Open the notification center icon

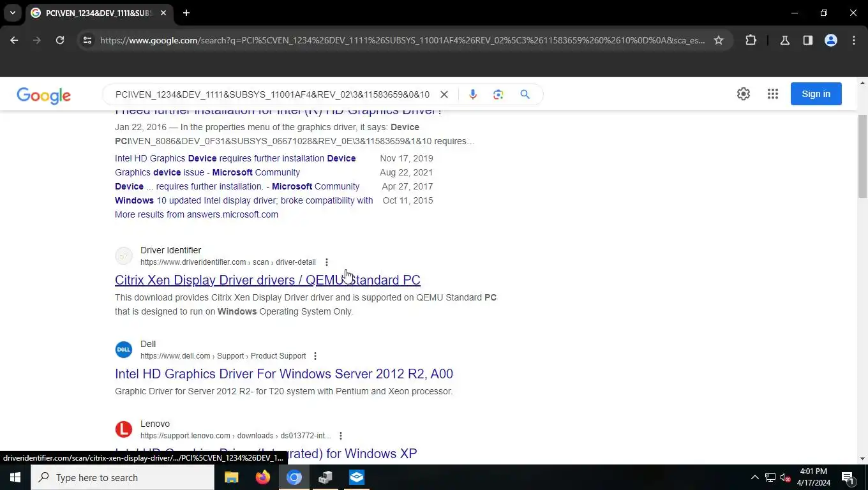point(848,477)
